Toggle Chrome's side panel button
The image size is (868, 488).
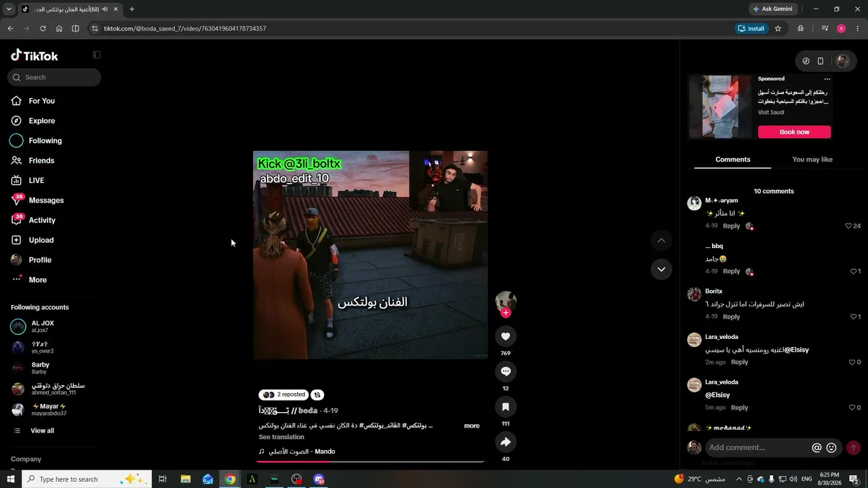coord(75,28)
